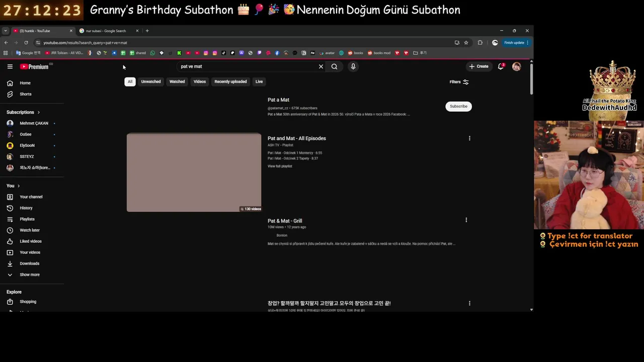Open the account avatar menu
Screen dimensions: 644x362
(516, 66)
